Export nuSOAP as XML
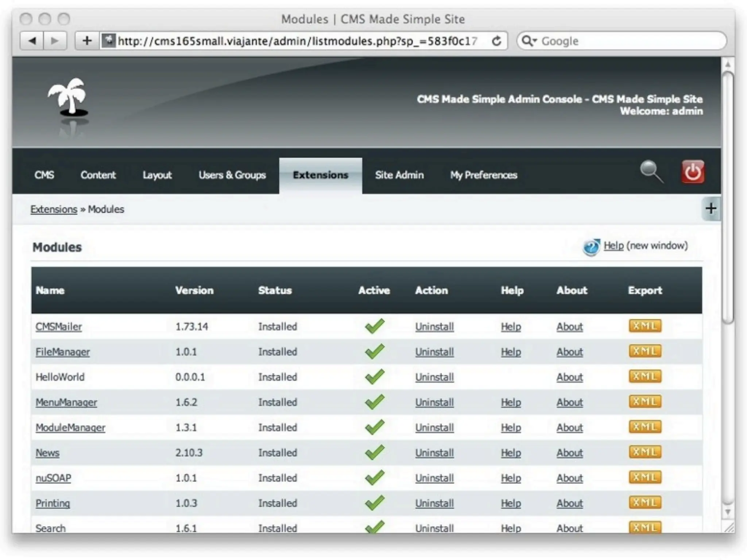The height and width of the screenshot is (560, 747). pyautogui.click(x=645, y=477)
